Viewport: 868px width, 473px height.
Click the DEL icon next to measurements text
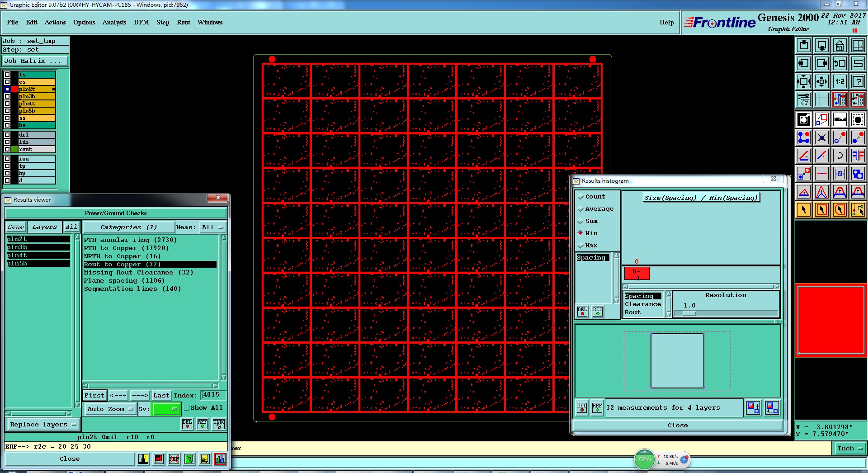tap(582, 408)
